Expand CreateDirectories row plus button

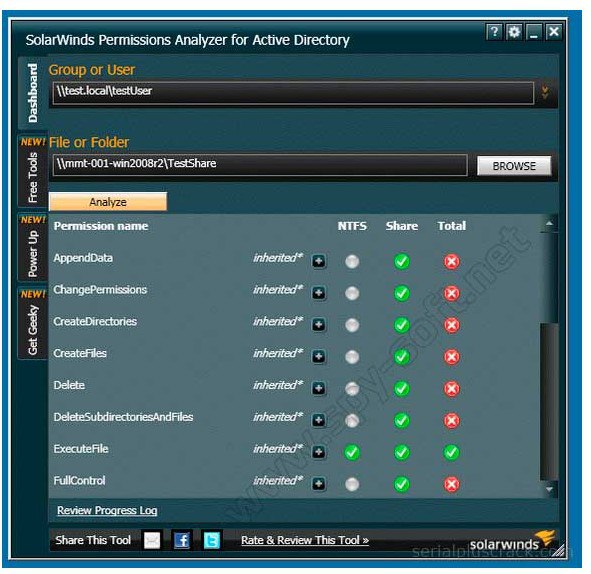[x=319, y=324]
